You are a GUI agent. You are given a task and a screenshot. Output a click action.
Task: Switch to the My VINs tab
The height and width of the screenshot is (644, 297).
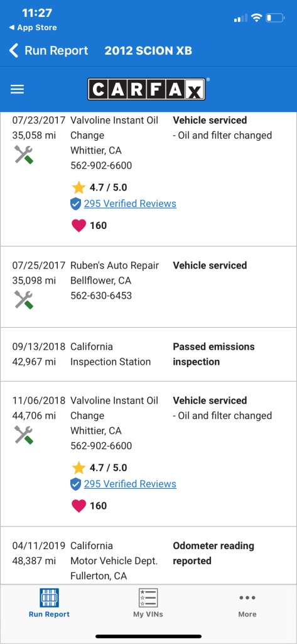tap(148, 603)
